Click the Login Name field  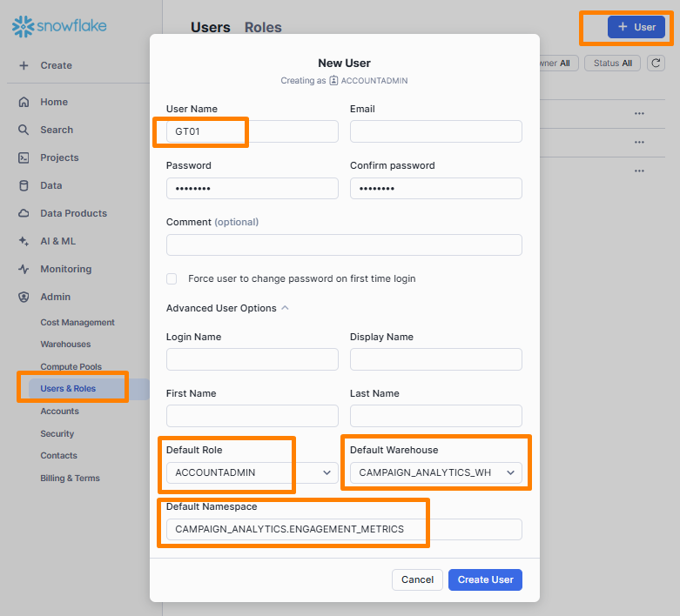tap(252, 359)
